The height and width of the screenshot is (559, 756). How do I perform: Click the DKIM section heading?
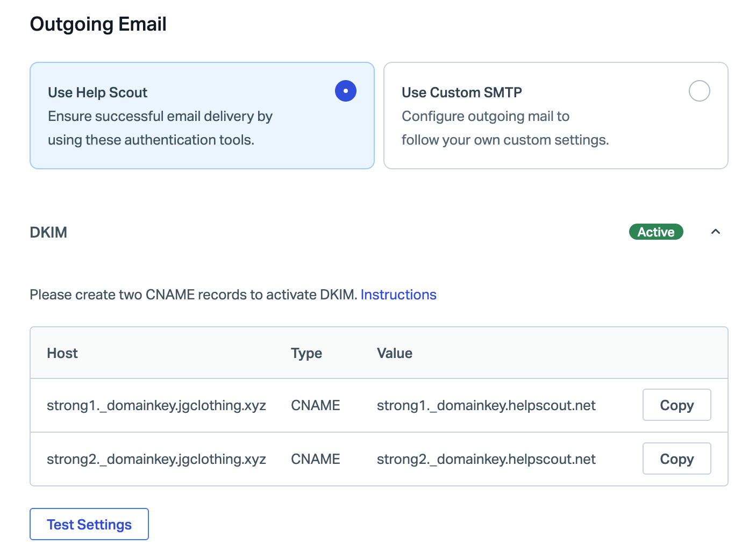click(x=48, y=232)
